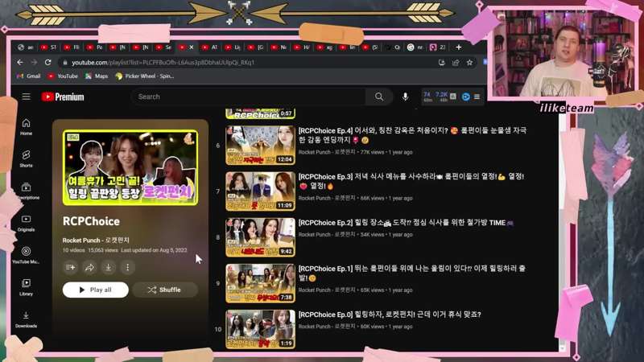Go to Shorts in sidebar
Screen dimensions: 644x362
(x=26, y=158)
